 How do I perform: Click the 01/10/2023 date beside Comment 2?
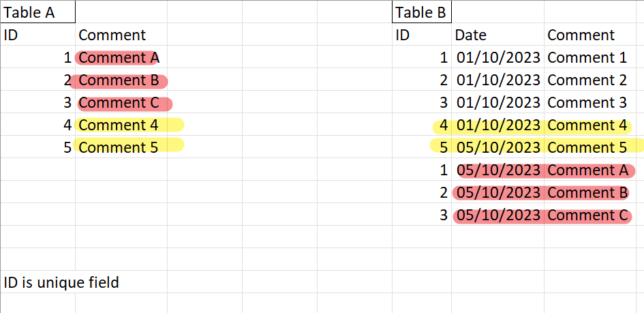click(497, 80)
